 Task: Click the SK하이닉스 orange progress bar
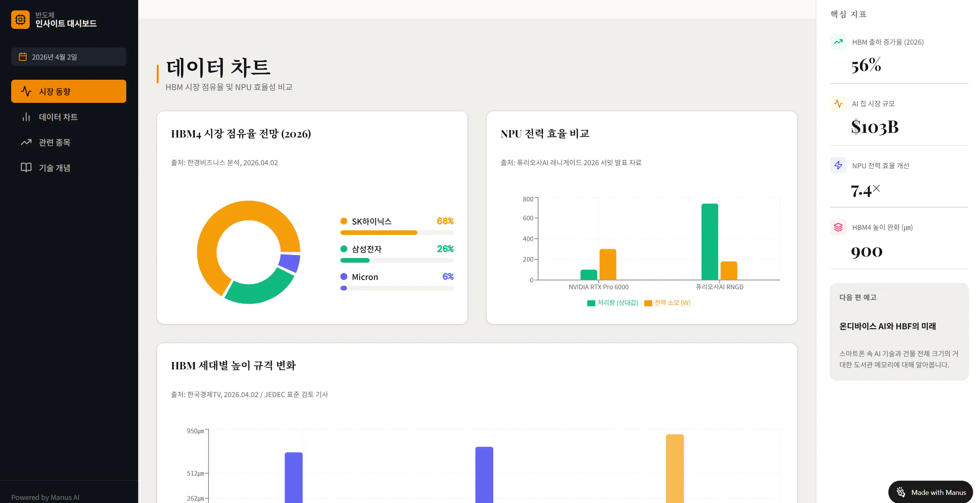379,233
